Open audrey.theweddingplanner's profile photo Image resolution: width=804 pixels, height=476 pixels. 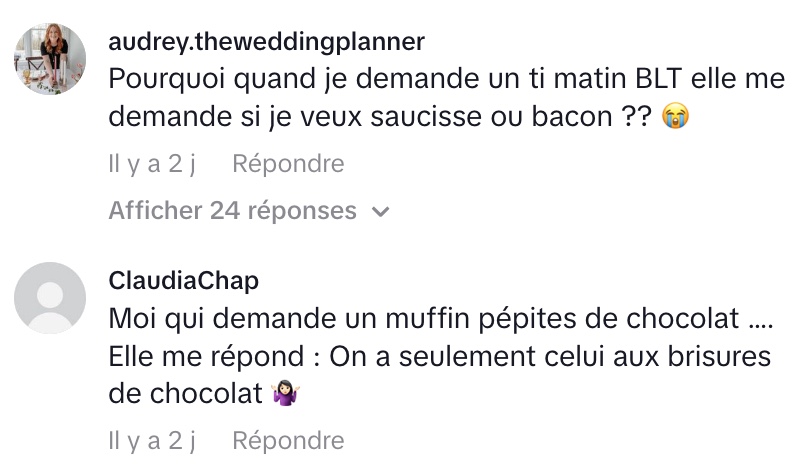point(49,59)
